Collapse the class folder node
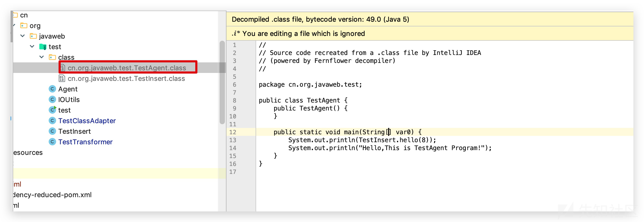The image size is (644, 222). pos(42,57)
